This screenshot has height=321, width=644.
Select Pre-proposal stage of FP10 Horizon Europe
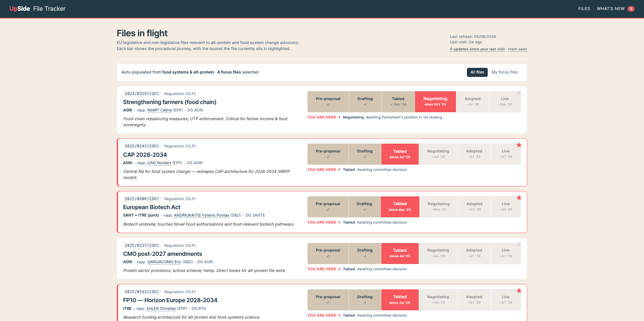pyautogui.click(x=328, y=300)
